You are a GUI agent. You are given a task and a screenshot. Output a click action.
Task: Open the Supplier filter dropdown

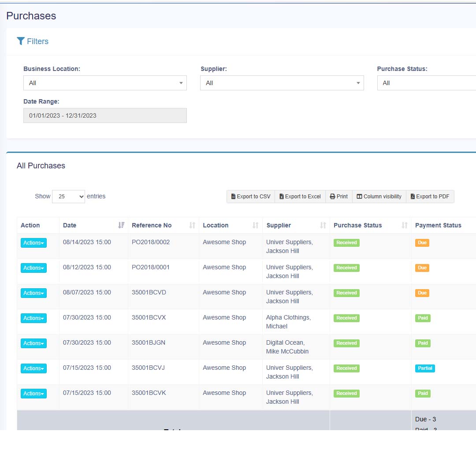pyautogui.click(x=282, y=83)
